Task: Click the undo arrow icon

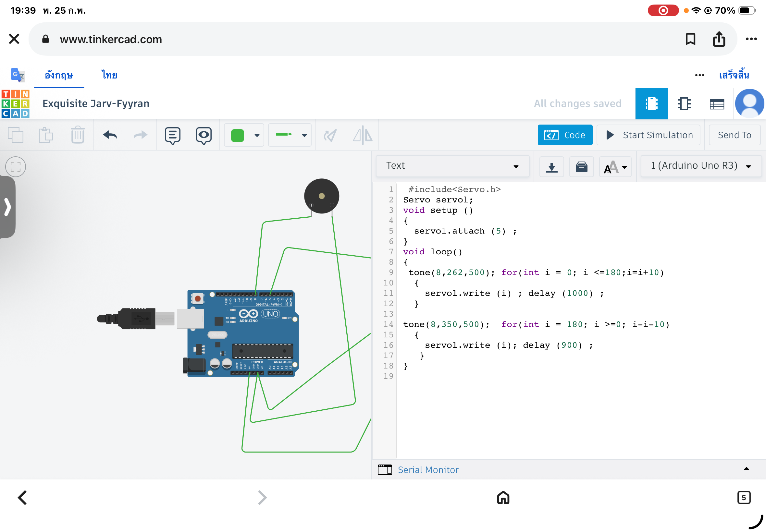Action: (x=110, y=135)
